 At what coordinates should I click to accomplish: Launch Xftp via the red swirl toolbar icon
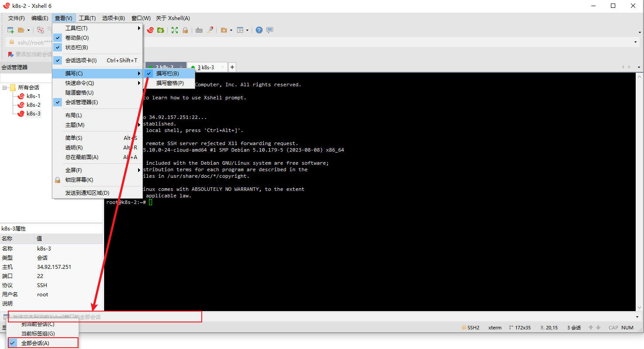[150, 30]
